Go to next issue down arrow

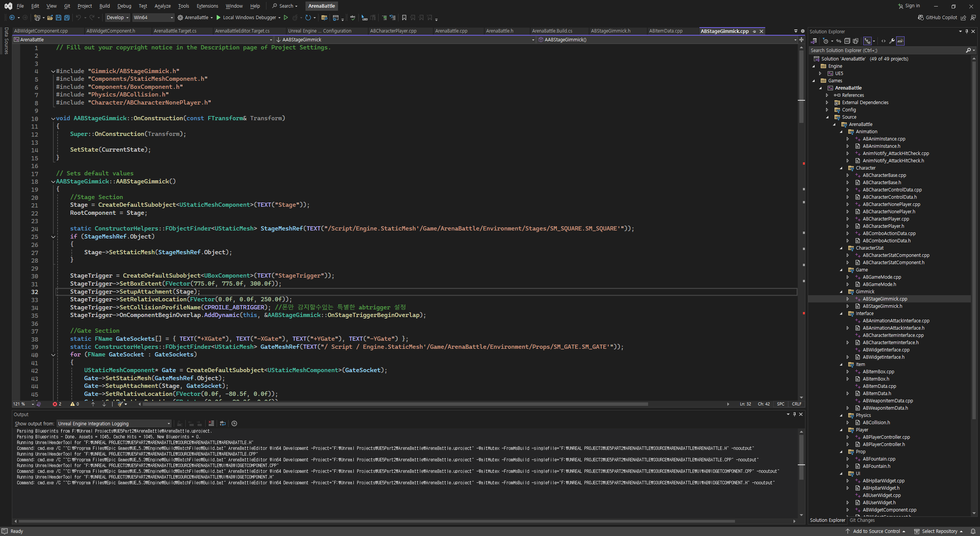pos(104,404)
